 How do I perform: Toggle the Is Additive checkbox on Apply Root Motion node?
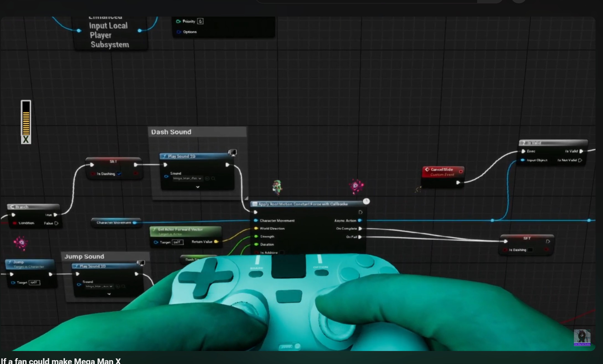(282, 252)
